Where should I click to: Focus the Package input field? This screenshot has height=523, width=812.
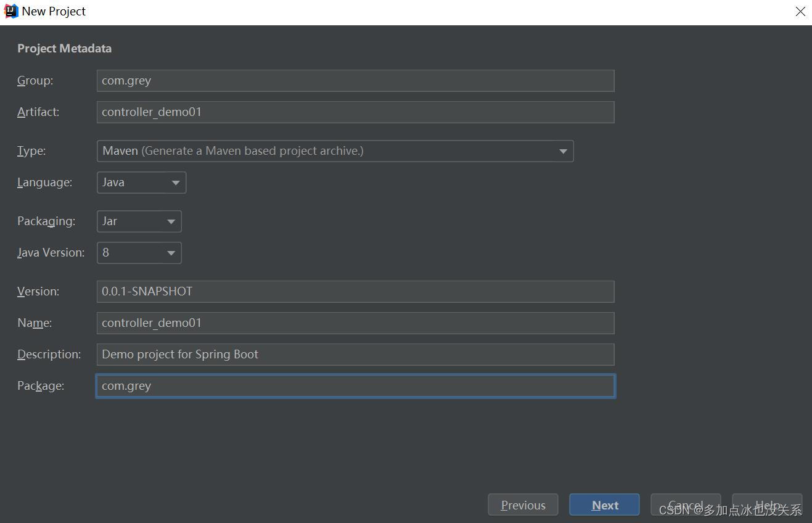(355, 386)
